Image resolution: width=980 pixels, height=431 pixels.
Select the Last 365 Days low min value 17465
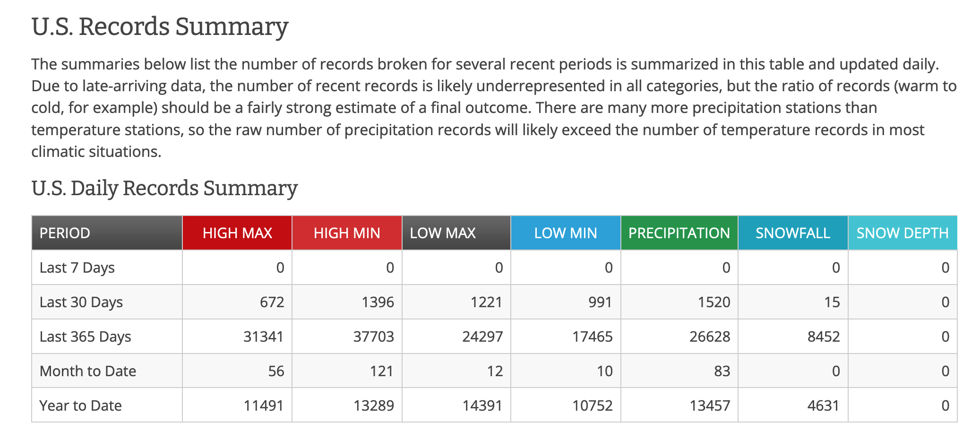(x=593, y=336)
